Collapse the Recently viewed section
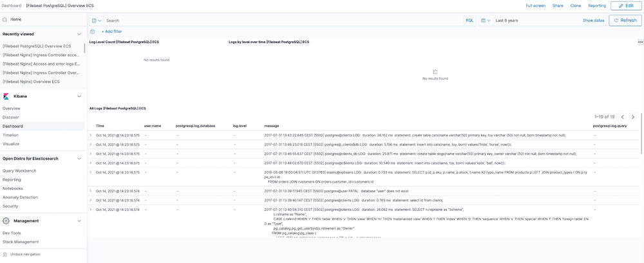 (79, 34)
